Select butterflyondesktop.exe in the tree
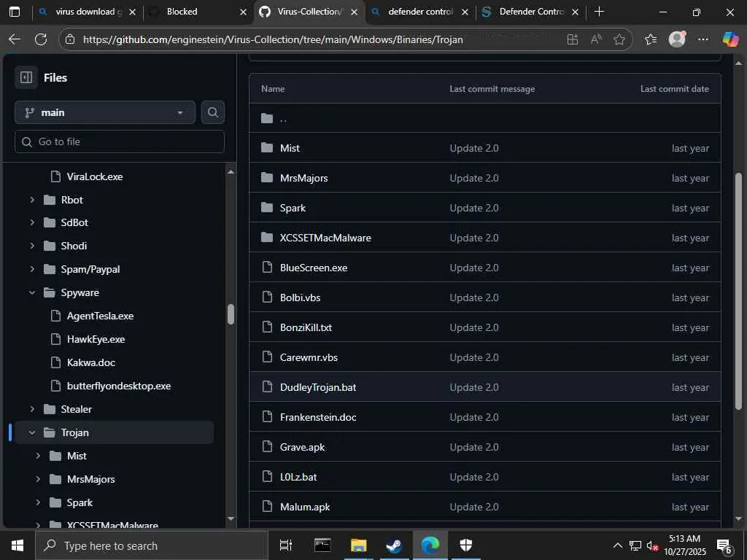The width and height of the screenshot is (747, 560). [119, 386]
